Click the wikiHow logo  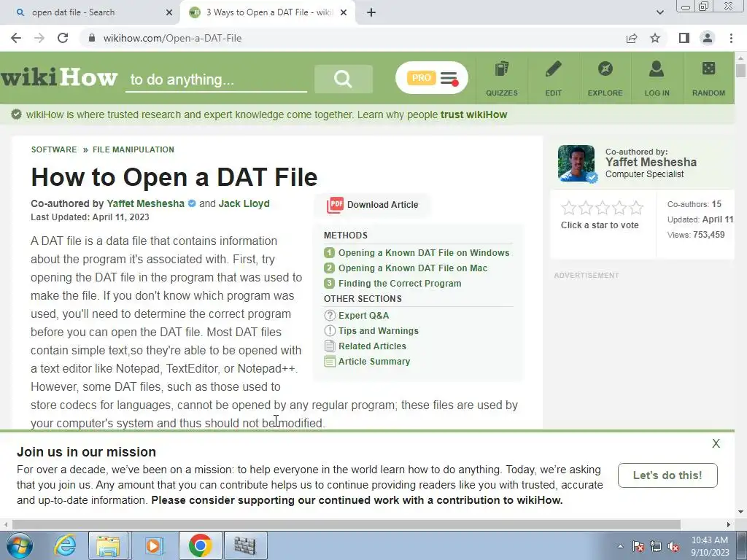point(58,77)
